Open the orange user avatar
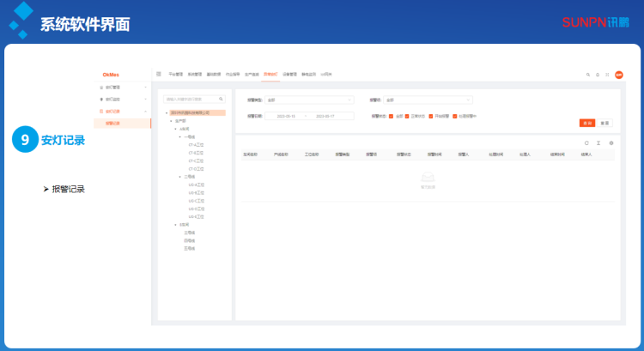Image resolution: width=644 pixels, height=351 pixels. coord(617,75)
